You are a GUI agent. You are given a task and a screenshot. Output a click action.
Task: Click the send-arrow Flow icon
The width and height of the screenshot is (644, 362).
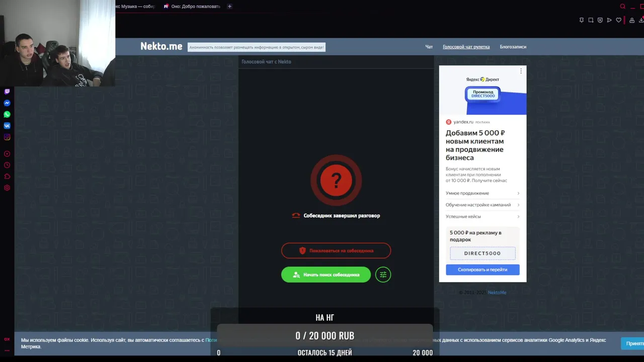[609, 20]
